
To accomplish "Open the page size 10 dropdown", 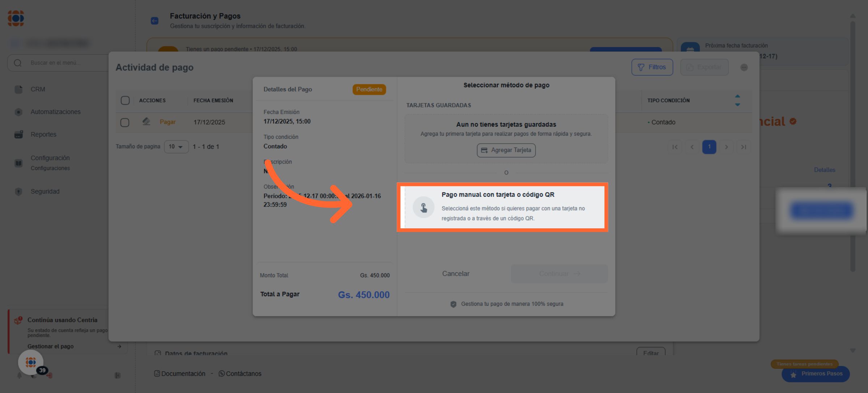I will (176, 147).
